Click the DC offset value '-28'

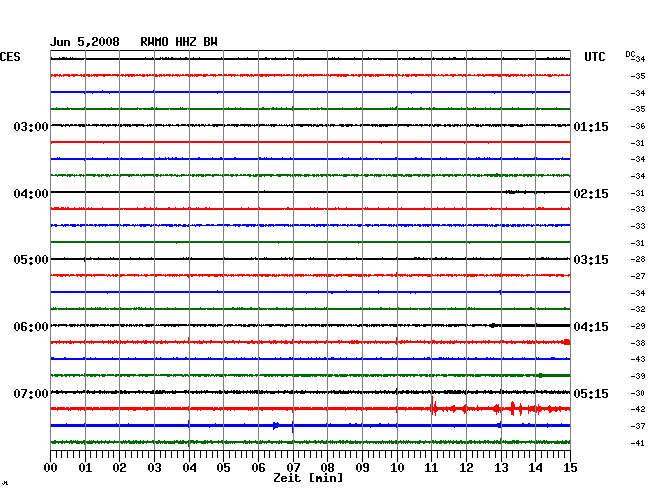pos(638,259)
